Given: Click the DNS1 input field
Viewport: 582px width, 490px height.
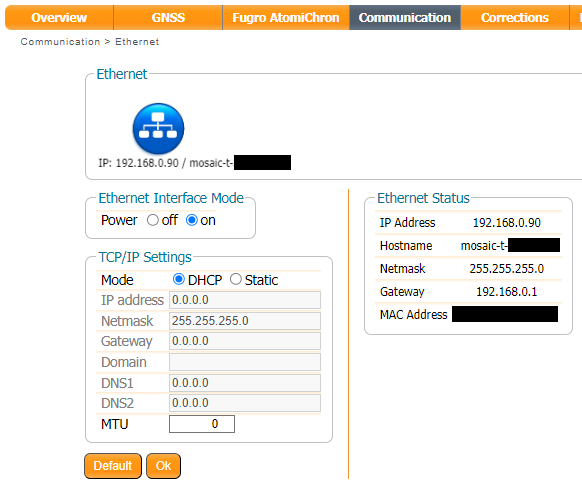Looking at the screenshot, I should pos(245,383).
